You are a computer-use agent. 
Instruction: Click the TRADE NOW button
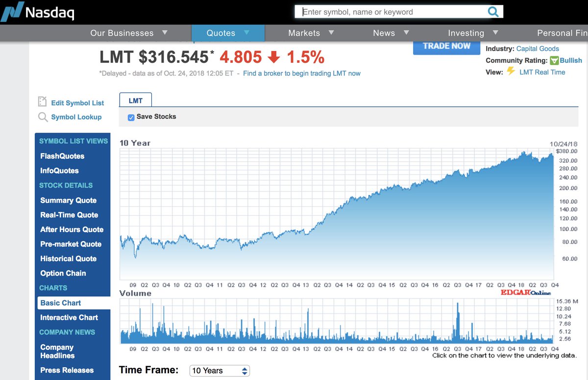point(446,47)
